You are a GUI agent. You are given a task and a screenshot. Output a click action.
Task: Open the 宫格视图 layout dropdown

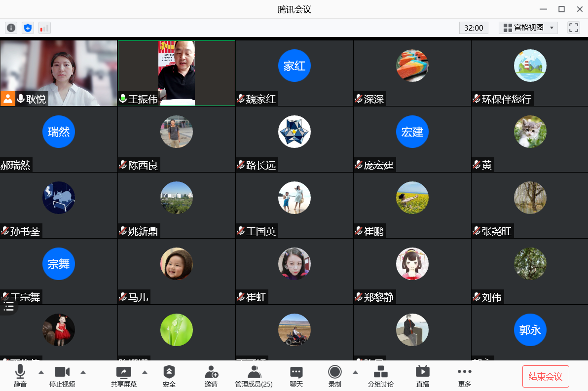[528, 28]
